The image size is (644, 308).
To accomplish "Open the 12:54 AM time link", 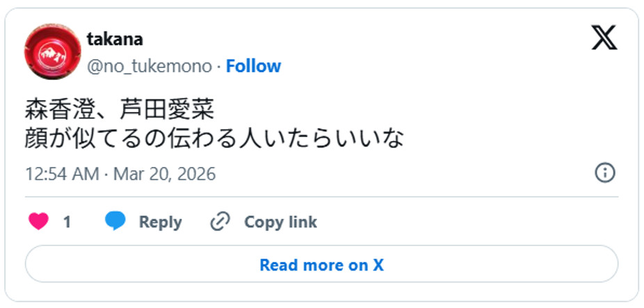I will [x=62, y=173].
